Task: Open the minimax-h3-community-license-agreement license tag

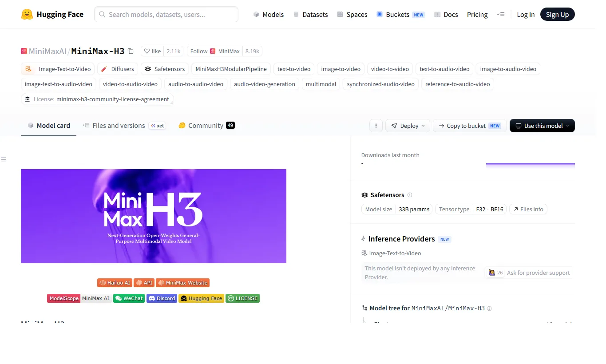Action: 97,99
